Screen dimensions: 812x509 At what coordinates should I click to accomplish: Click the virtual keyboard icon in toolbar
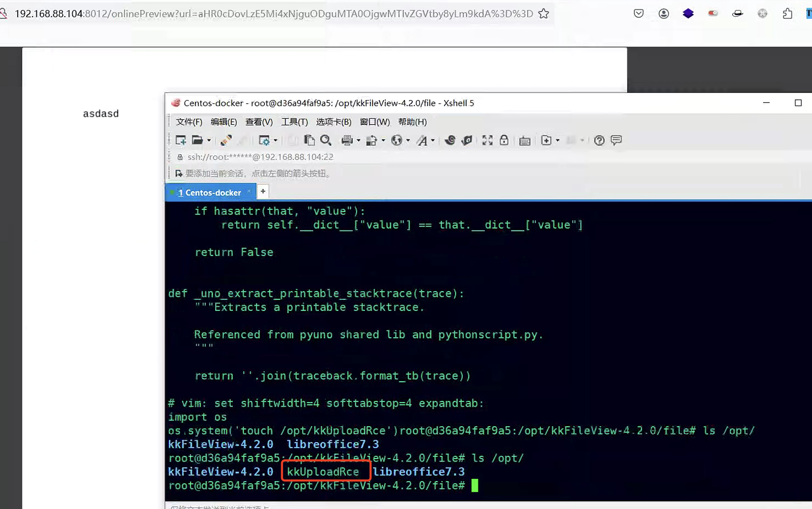click(x=525, y=141)
